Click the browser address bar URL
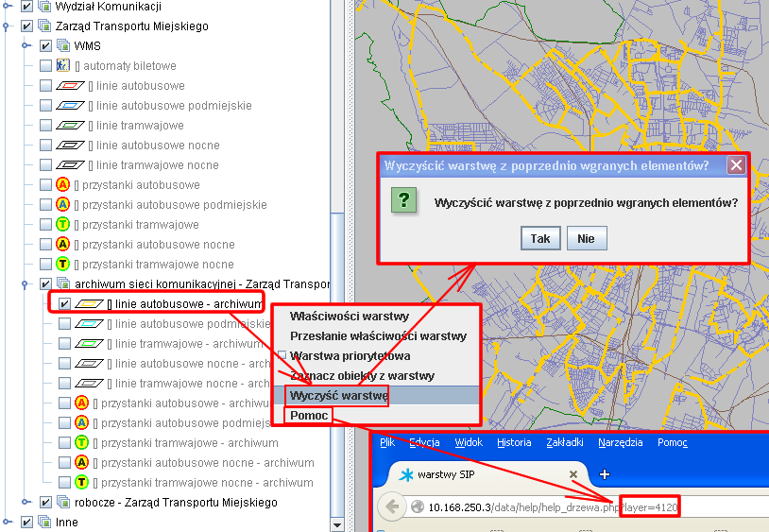 point(553,507)
